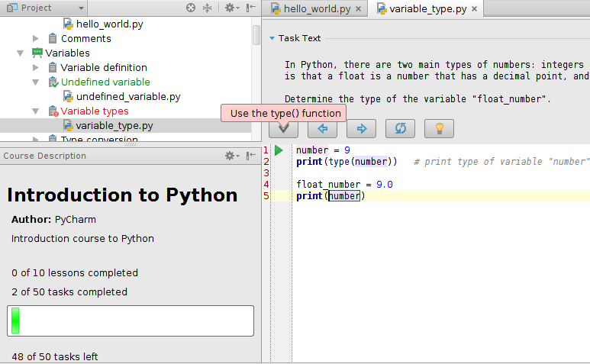
Task: Show hint with the lightbulb button
Action: click(x=439, y=129)
